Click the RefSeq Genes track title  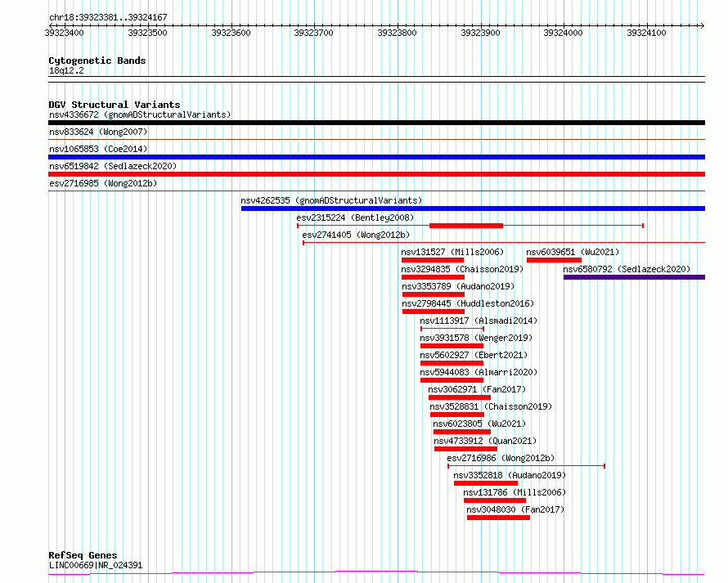[83, 556]
